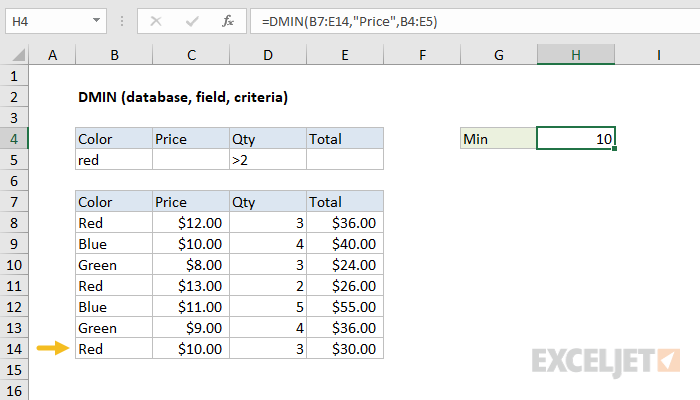This screenshot has height=400, width=700.
Task: Select cell with total $24.00
Action: [x=345, y=265]
